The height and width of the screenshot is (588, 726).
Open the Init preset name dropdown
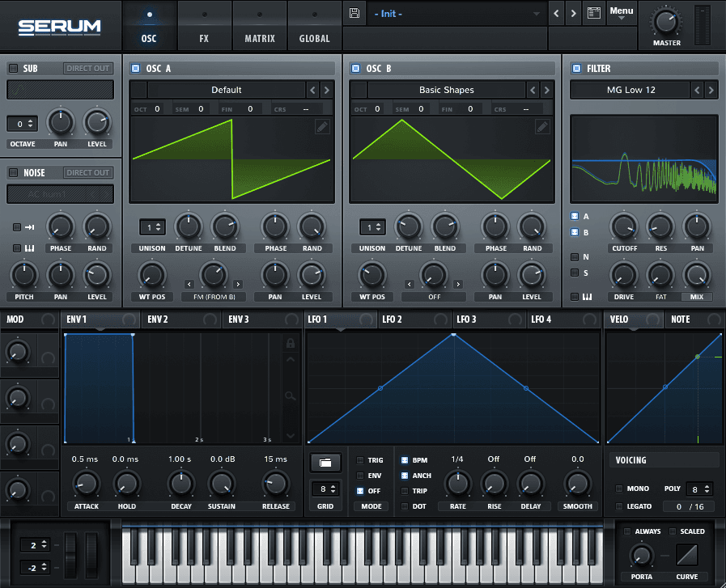pos(456,14)
